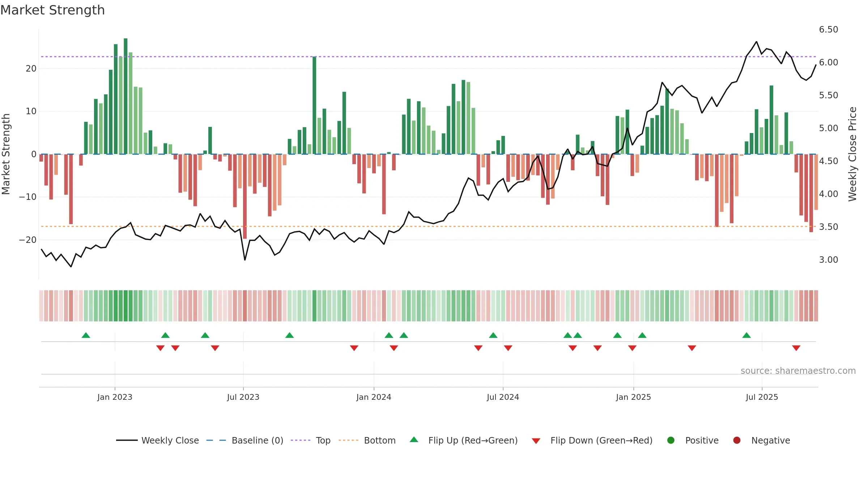The image size is (868, 488).
Task: Click the Jan 2025 x-axis label
Action: [633, 397]
